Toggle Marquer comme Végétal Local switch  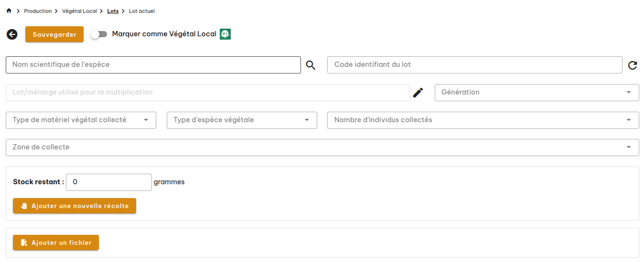(x=99, y=34)
